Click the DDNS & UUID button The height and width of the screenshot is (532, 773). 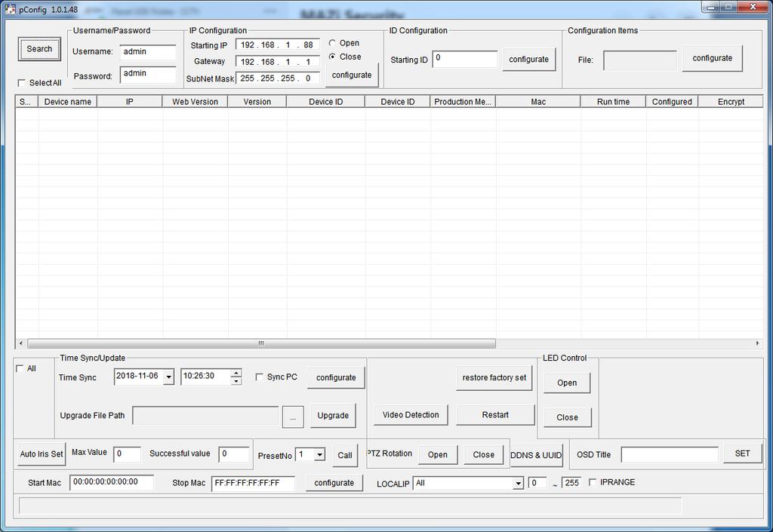click(536, 455)
